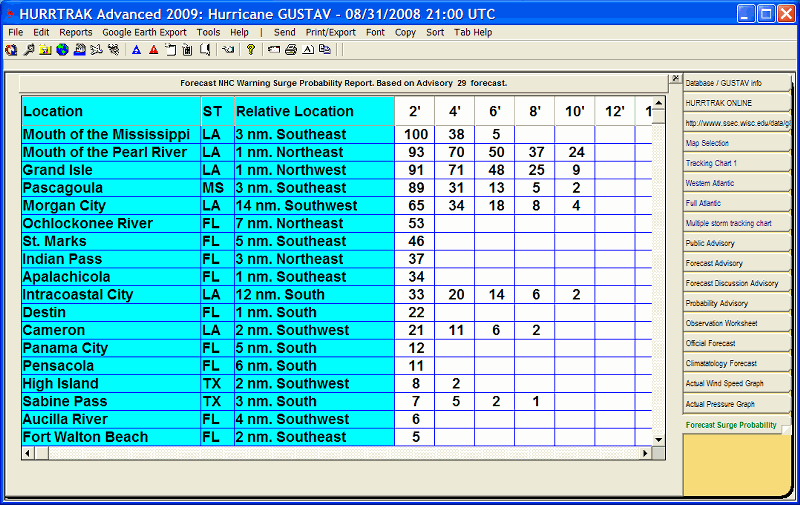Click the hurricane symbol icon at toolbar start
Image resolution: width=800 pixels, height=505 pixels.
pyautogui.click(x=11, y=49)
